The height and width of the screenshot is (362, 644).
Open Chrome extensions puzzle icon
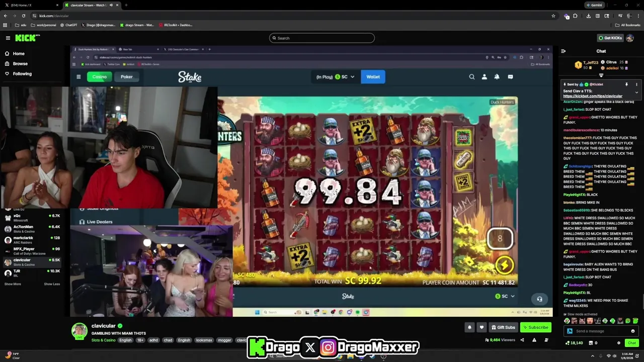(x=576, y=16)
